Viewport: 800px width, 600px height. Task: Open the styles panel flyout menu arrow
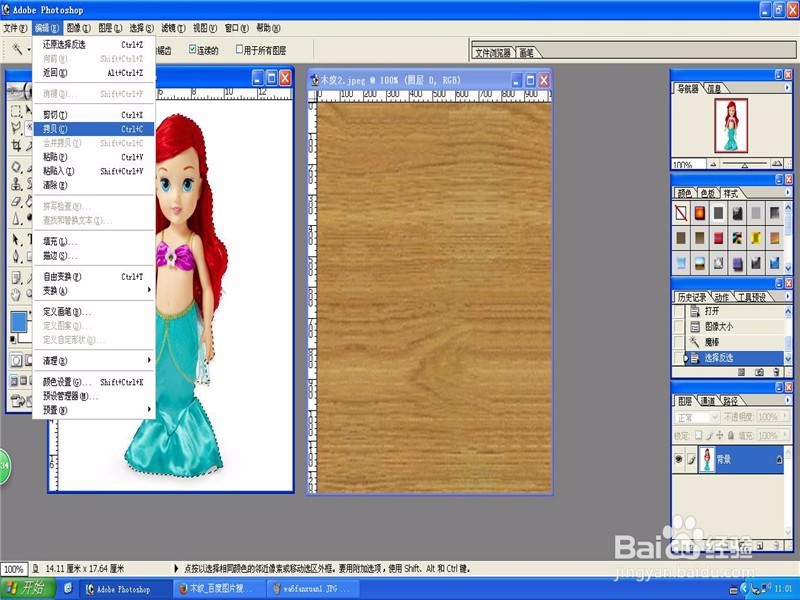coord(787,192)
